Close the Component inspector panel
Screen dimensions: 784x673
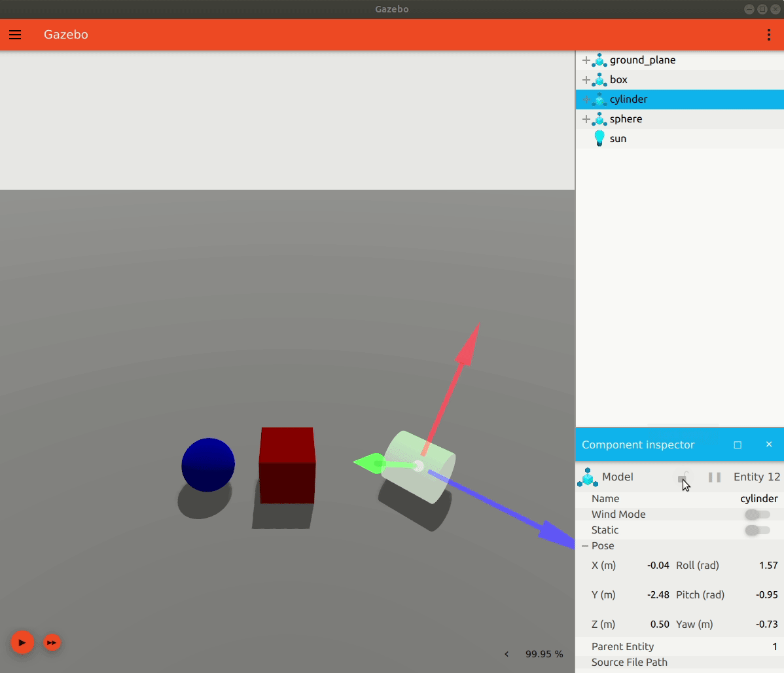769,445
